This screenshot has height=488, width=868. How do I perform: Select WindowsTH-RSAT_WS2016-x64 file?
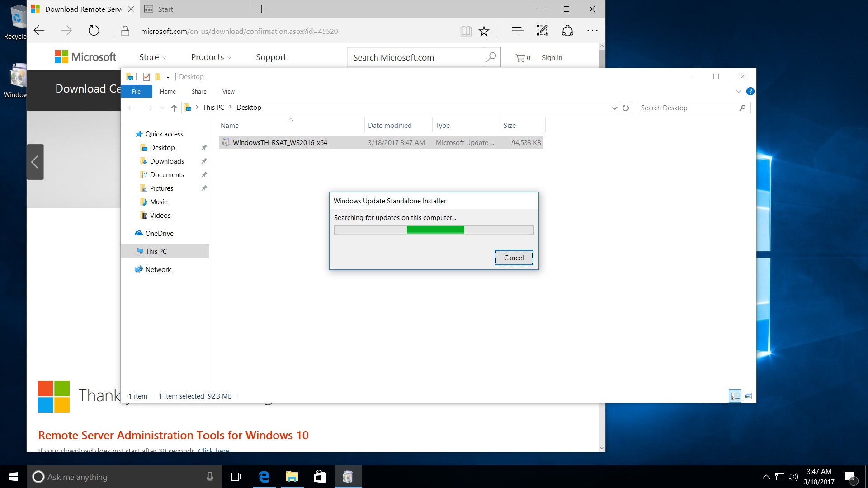381,143
